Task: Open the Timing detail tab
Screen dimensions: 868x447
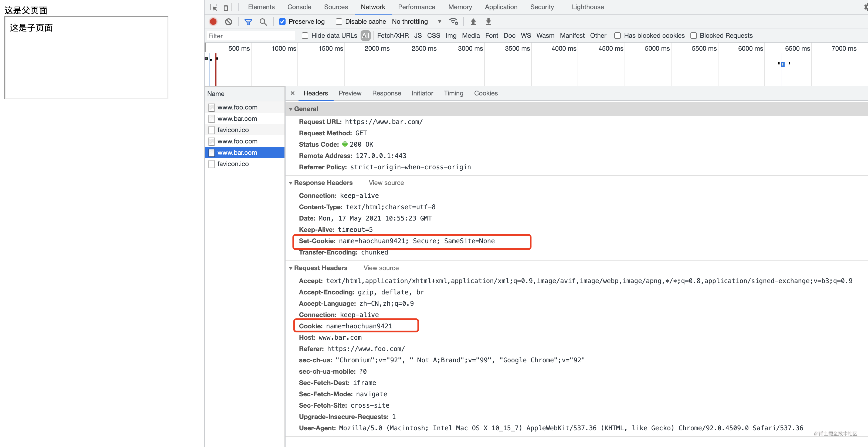Action: (x=453, y=93)
